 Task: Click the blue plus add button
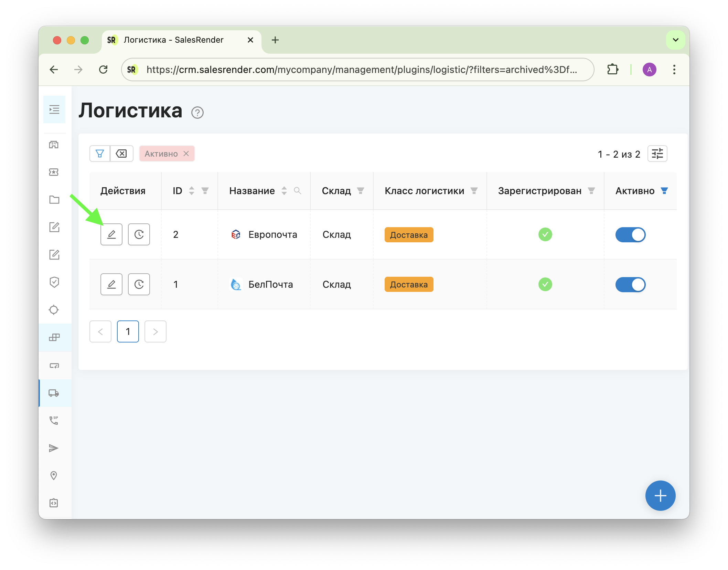click(x=660, y=496)
